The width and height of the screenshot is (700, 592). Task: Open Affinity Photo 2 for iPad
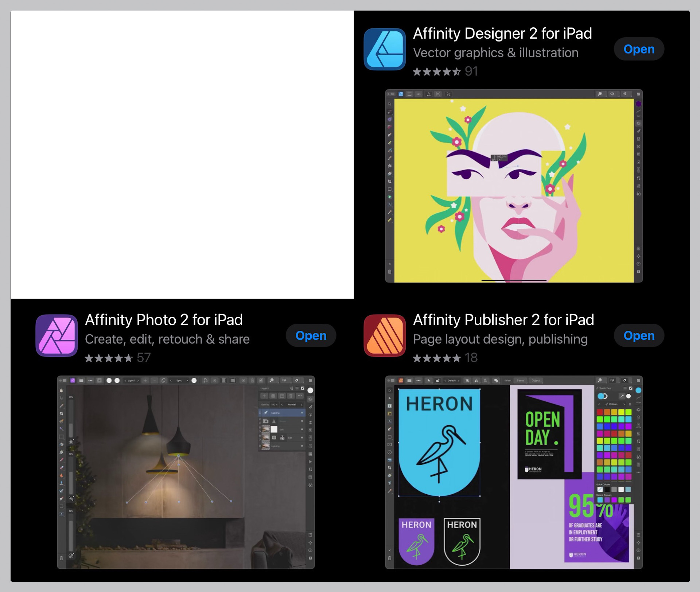(x=311, y=335)
